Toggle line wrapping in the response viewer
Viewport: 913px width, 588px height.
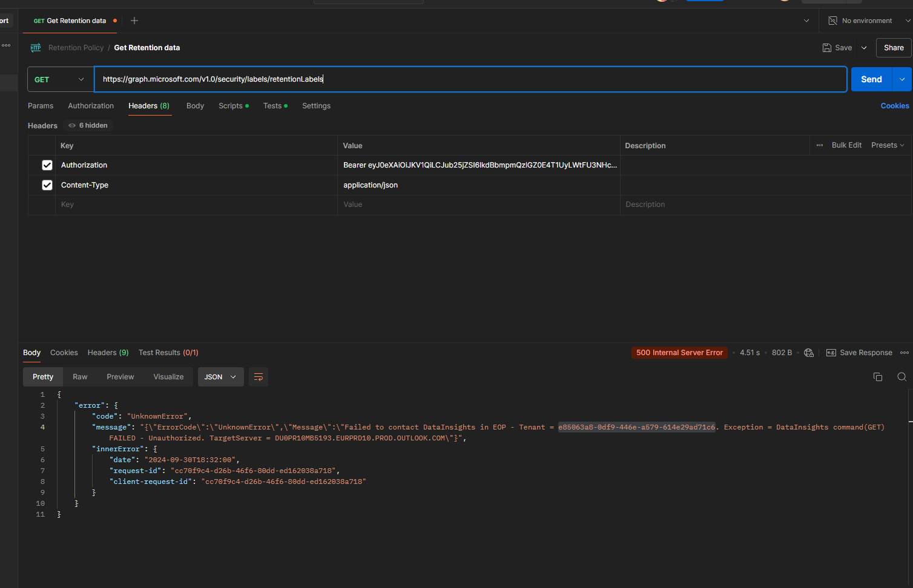pos(259,376)
